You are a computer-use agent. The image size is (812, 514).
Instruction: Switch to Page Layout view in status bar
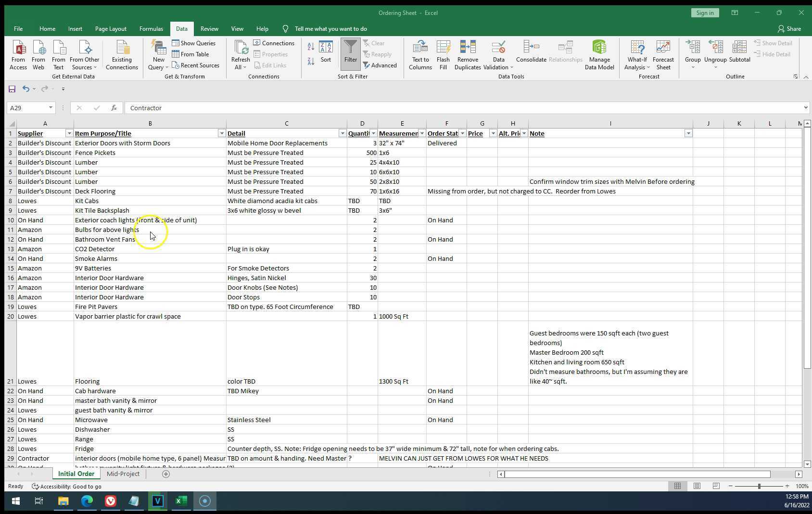click(697, 486)
